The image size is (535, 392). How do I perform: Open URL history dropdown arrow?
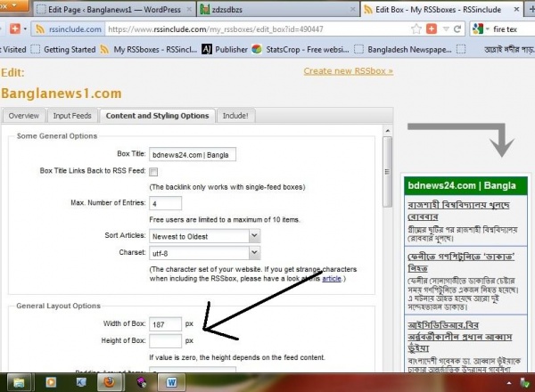pyautogui.click(x=446, y=29)
